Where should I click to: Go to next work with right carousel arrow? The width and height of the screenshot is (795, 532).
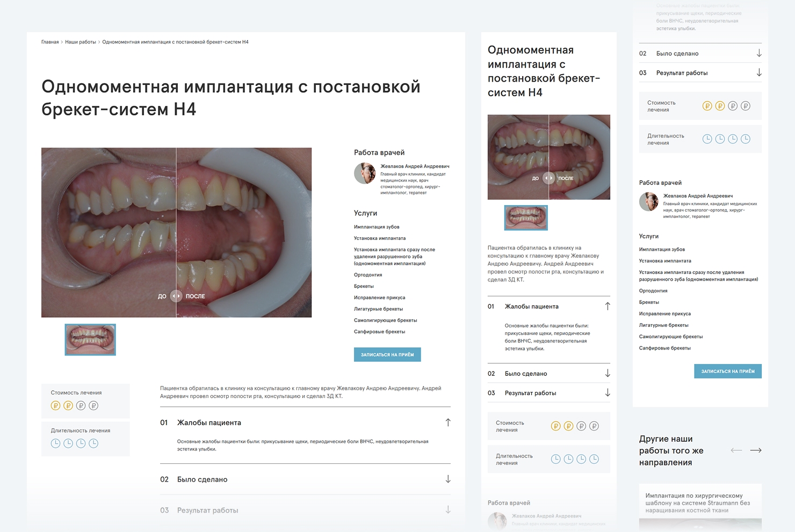[x=756, y=450]
